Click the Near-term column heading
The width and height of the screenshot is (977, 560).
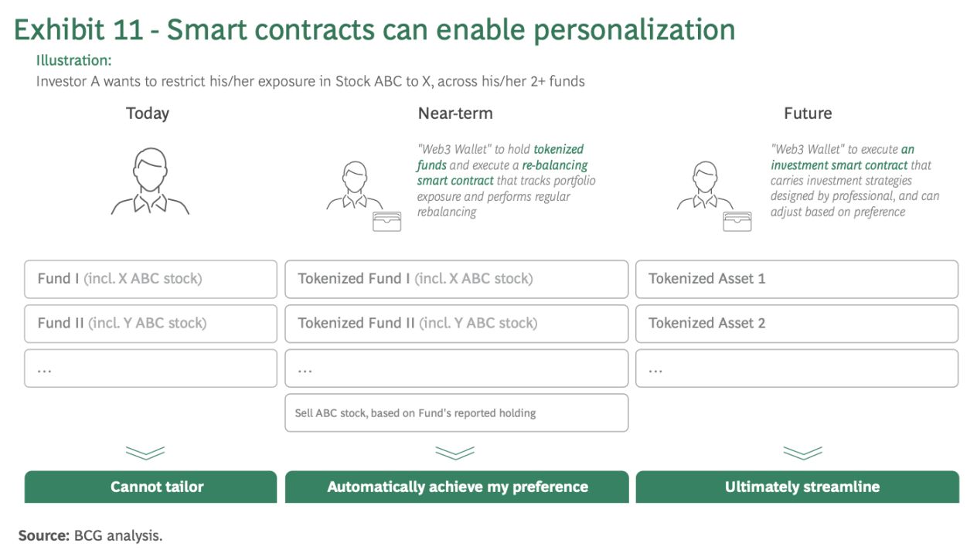coord(455,114)
